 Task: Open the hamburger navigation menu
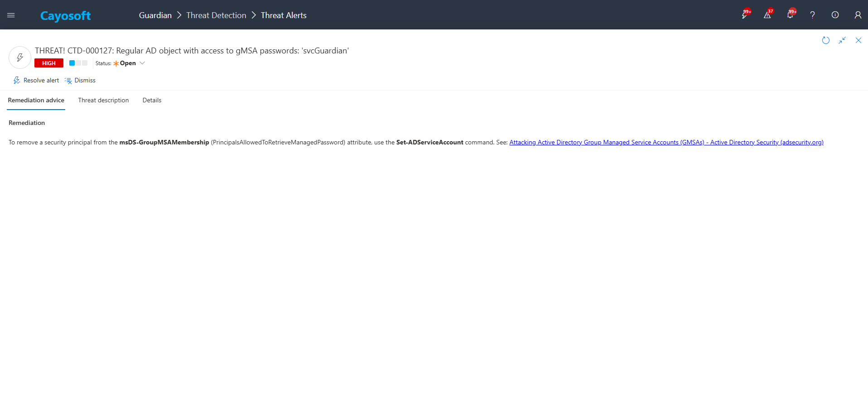click(x=11, y=15)
